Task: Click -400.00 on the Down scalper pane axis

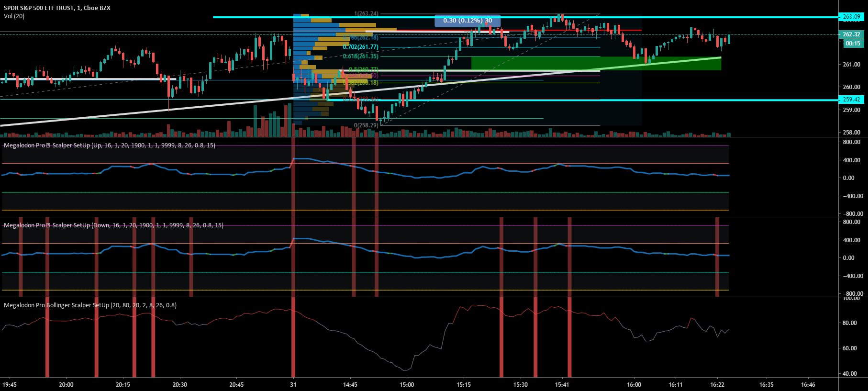Action: 852,276
